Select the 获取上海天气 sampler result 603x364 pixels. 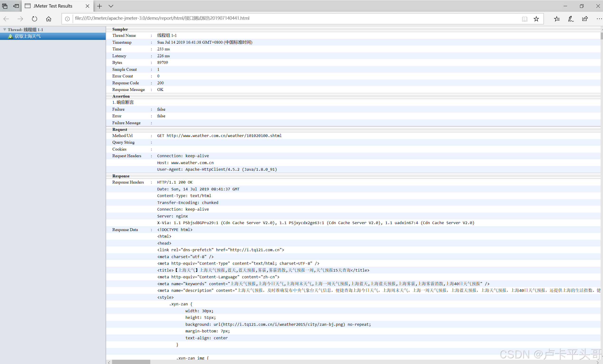[27, 36]
